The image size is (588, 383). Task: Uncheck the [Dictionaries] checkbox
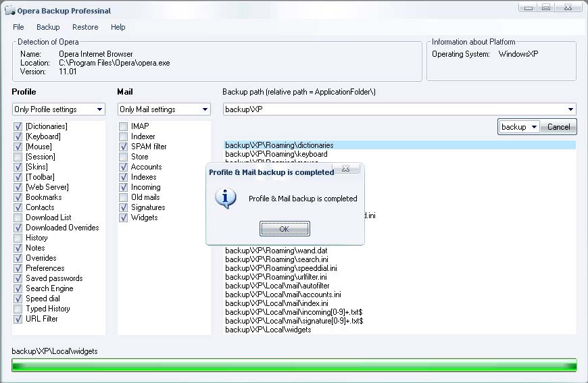click(x=18, y=126)
